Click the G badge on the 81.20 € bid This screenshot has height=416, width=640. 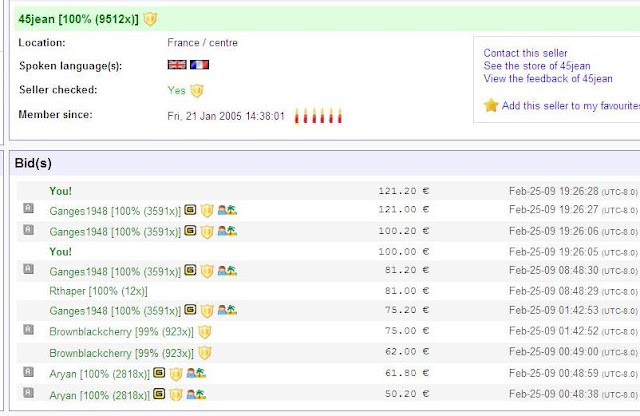(x=190, y=270)
